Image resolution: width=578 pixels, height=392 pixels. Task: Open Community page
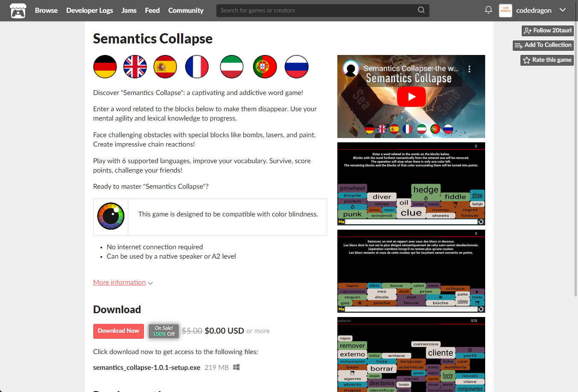click(186, 10)
